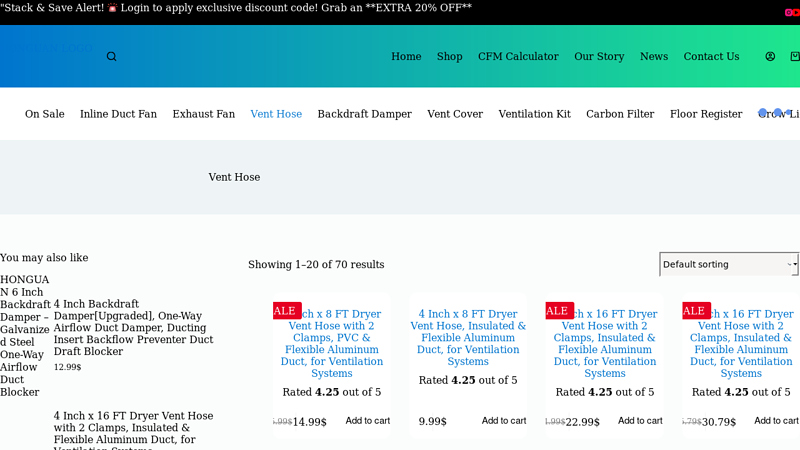Screen dimensions: 800x450
Task: Add the 9.99$ vent hose to cart
Action: click(504, 421)
